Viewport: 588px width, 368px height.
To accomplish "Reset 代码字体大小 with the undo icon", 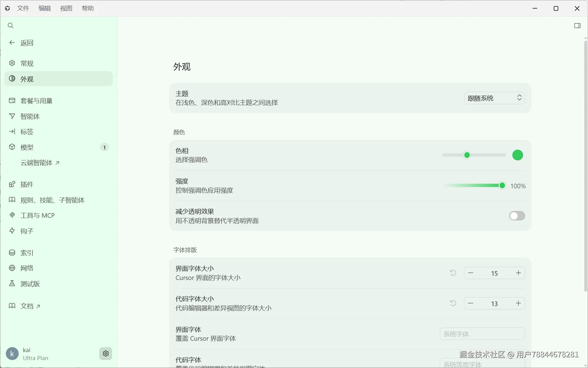I will [453, 303].
